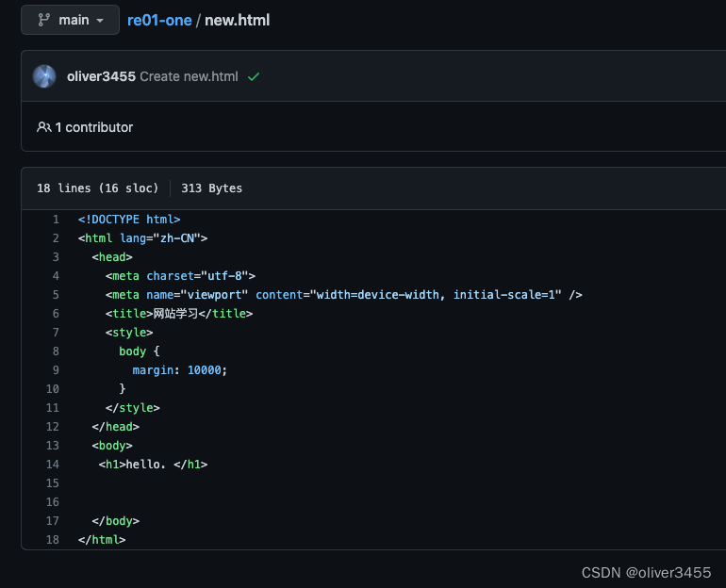Open the re01-one repository link
This screenshot has height=588, width=726.
159,20
